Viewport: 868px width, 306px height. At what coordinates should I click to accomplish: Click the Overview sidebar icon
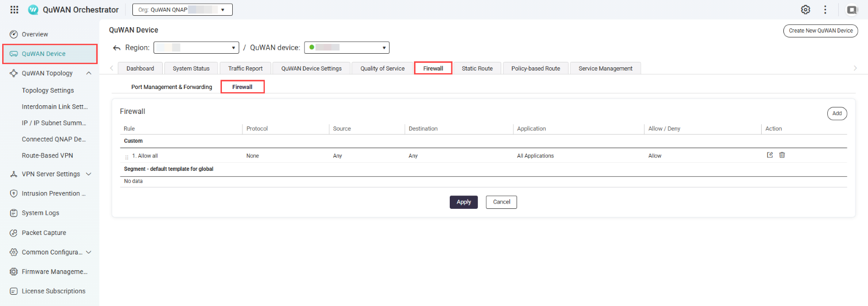point(14,34)
